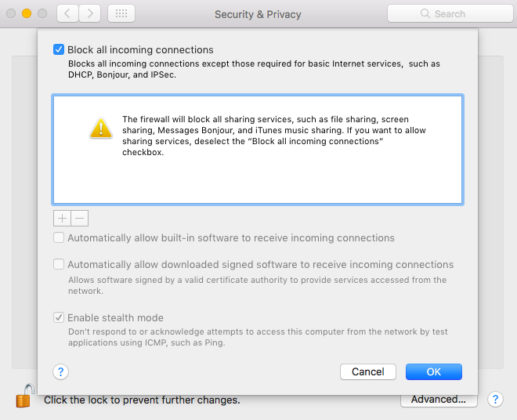This screenshot has height=420, width=517.
Task: Click the plus button to add an app
Action: coord(62,218)
